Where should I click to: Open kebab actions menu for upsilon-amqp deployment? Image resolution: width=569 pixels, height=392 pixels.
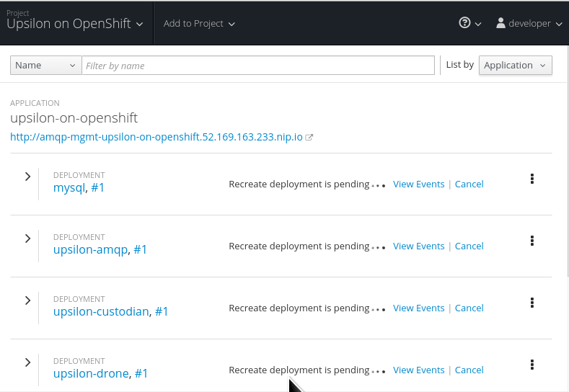point(532,241)
